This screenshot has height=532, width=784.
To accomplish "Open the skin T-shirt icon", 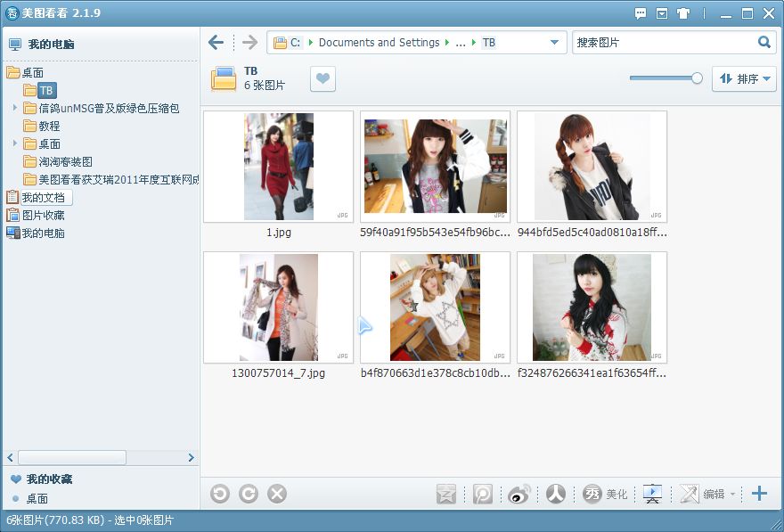I will [683, 13].
